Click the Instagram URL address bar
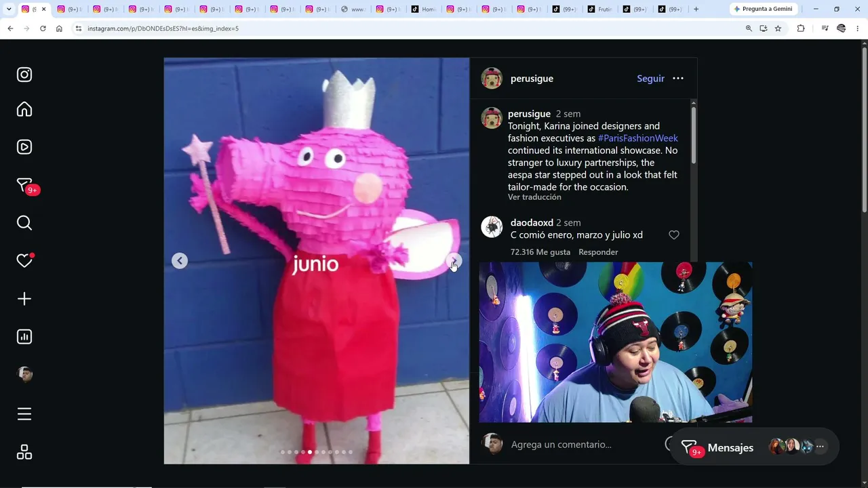This screenshot has height=488, width=868. point(407,28)
